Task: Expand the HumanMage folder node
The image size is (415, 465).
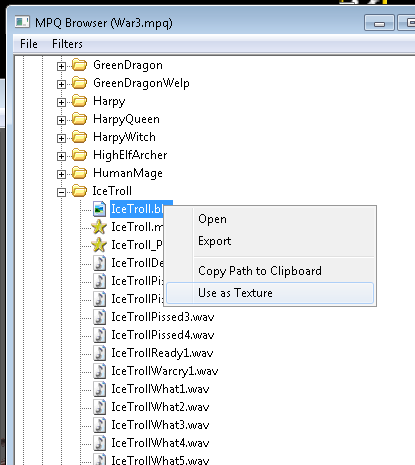Action: (x=61, y=174)
